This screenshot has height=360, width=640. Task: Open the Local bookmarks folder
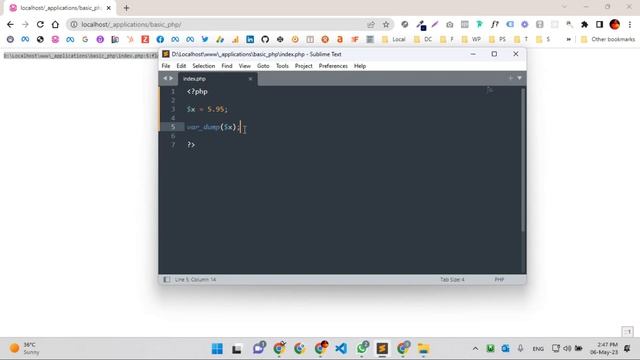tap(394, 39)
